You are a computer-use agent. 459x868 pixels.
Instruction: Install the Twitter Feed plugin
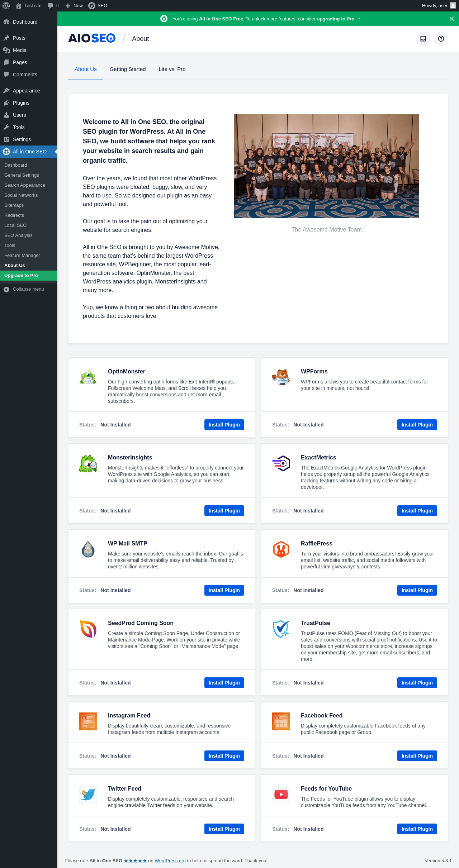tap(224, 829)
